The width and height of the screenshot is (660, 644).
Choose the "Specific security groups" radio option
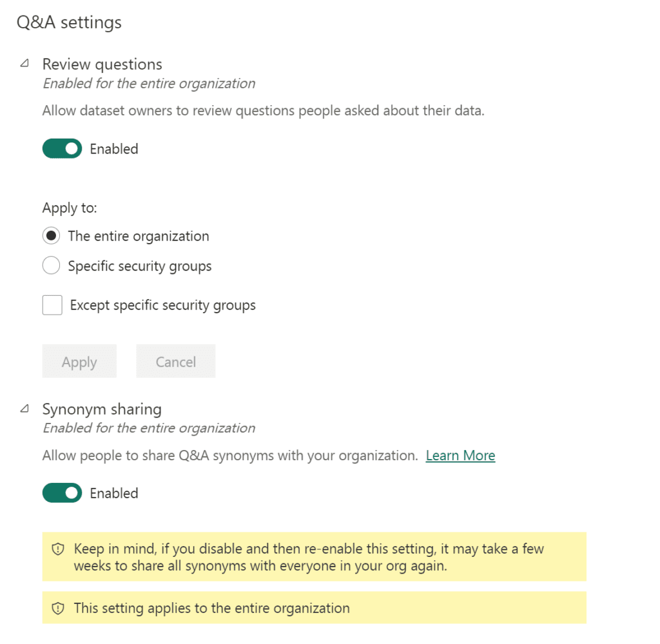(x=52, y=266)
